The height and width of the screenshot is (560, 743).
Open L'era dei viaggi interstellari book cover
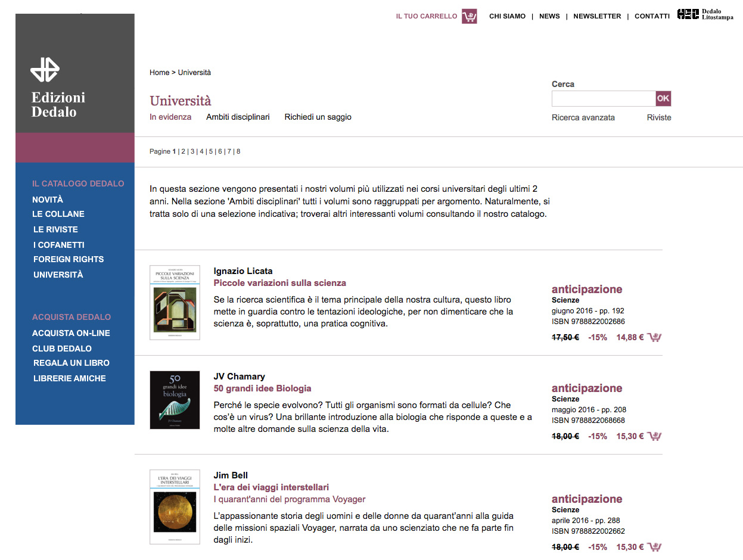click(x=175, y=507)
